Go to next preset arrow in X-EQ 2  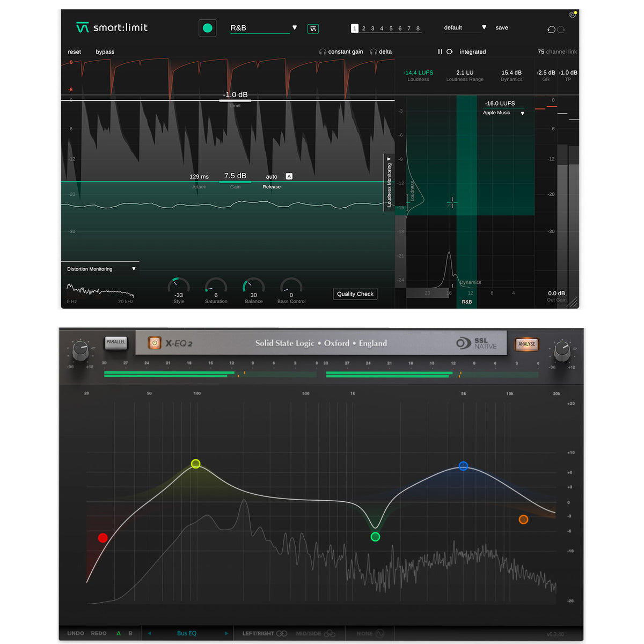pyautogui.click(x=226, y=633)
